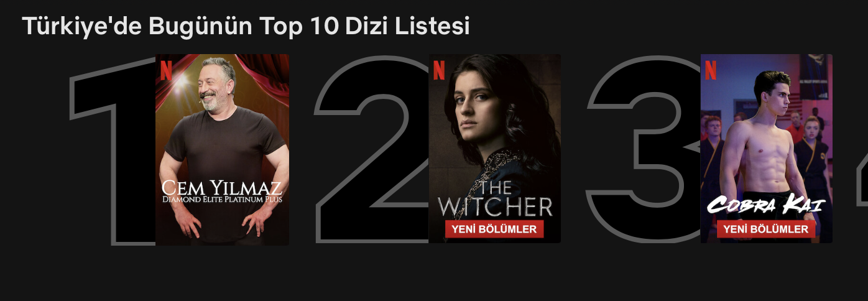Click the Cem Yılmaz title text
Image resolution: width=868 pixels, height=301 pixels.
tap(222, 187)
